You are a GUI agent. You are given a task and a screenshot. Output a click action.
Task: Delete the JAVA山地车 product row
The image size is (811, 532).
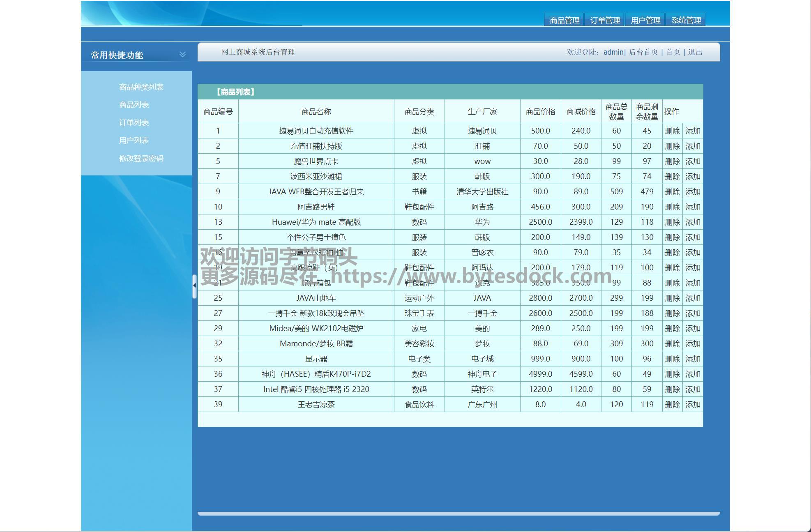[x=672, y=298]
